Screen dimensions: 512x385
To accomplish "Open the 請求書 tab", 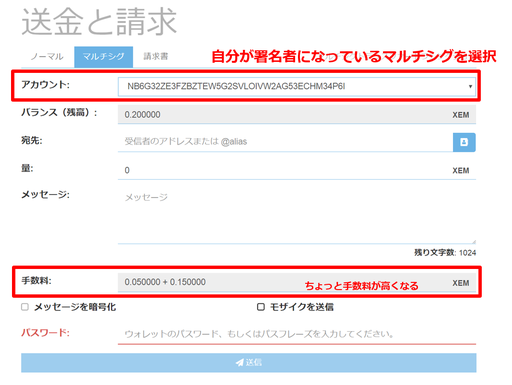I will pyautogui.click(x=156, y=57).
